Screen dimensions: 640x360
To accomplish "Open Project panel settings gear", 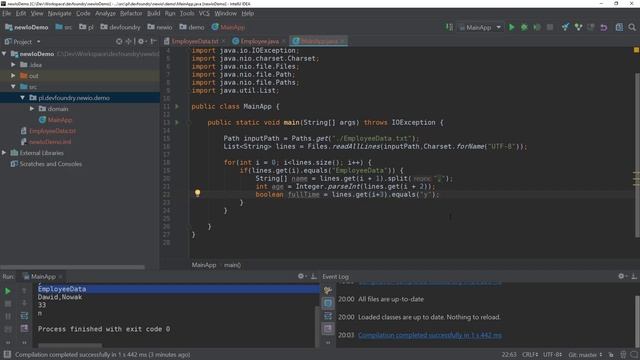I will (141, 41).
